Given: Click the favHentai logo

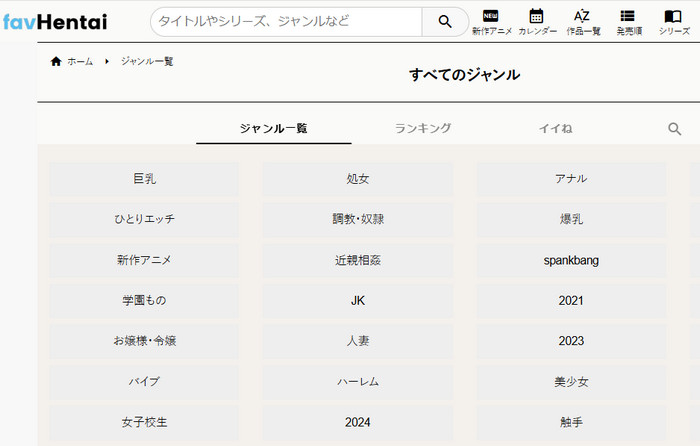Looking at the screenshot, I should [55, 21].
